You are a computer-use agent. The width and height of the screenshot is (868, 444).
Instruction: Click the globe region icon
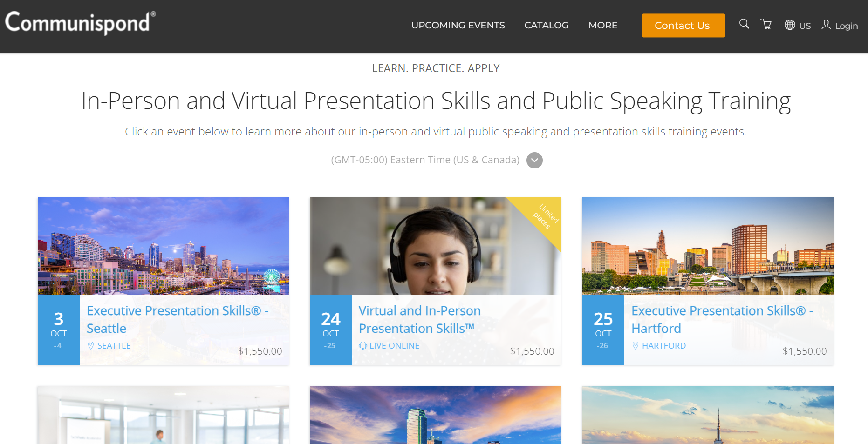pyautogui.click(x=790, y=25)
